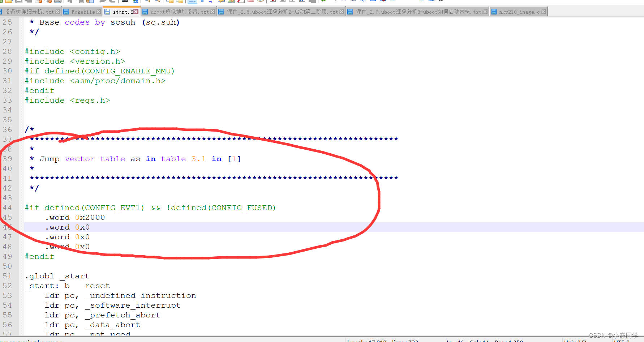
Task: Close the start.S tab
Action: [x=136, y=12]
